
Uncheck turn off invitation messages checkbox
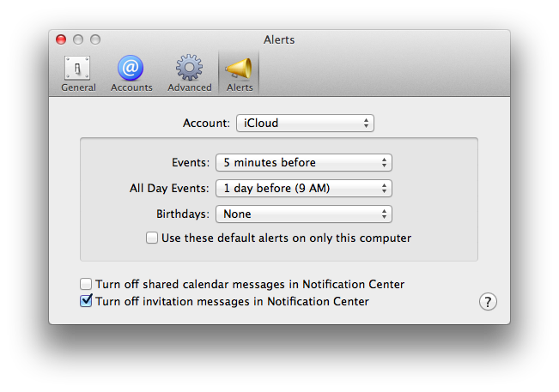86,301
